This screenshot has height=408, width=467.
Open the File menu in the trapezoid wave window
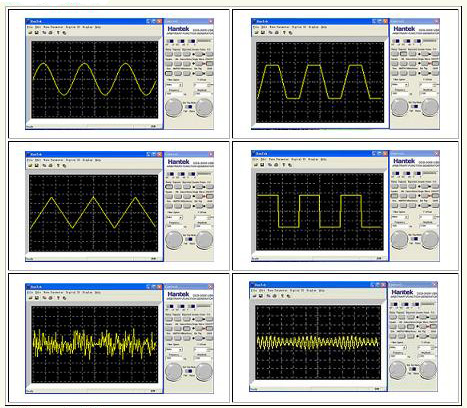256,27
